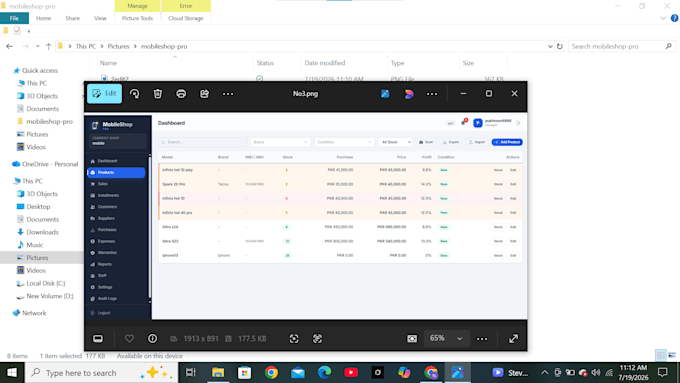Sort files by the Size column
The width and height of the screenshot is (680, 383).
[468, 63]
